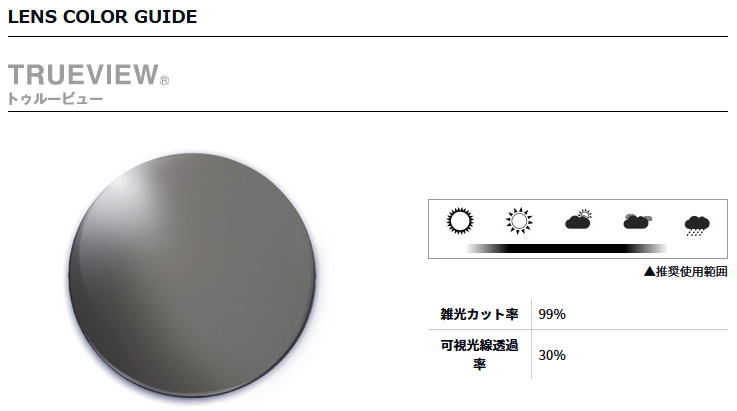
Task: Click the black triangle before 推奨使用範囲
Action: coord(649,271)
